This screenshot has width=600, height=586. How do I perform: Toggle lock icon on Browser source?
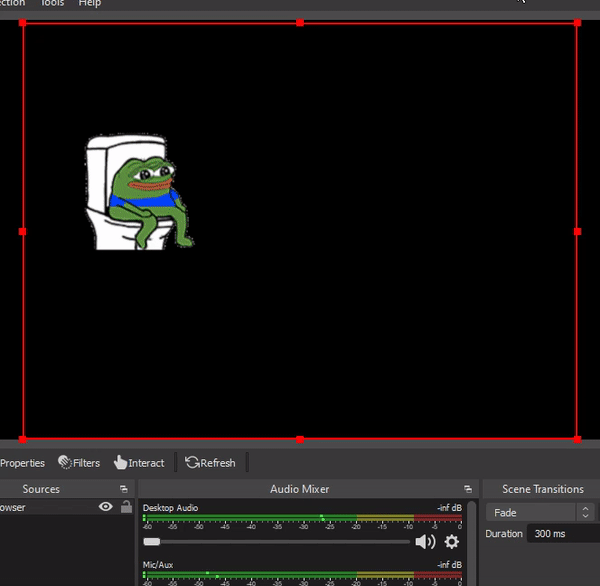[x=127, y=507]
